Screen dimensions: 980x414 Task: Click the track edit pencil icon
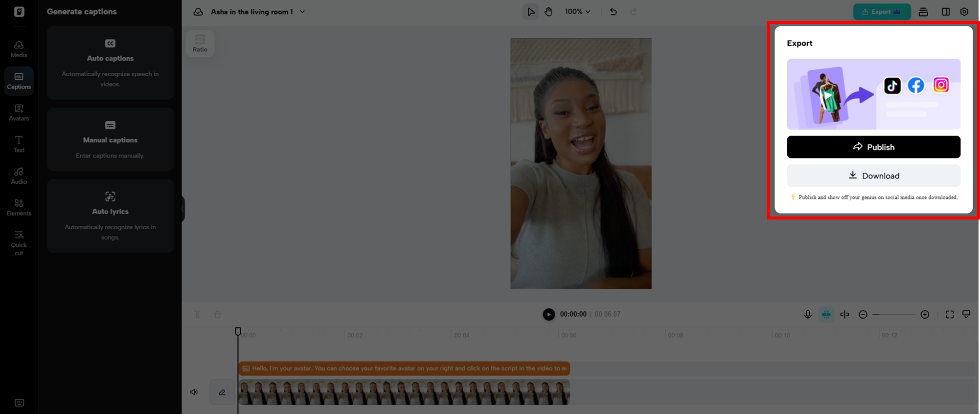[222, 392]
